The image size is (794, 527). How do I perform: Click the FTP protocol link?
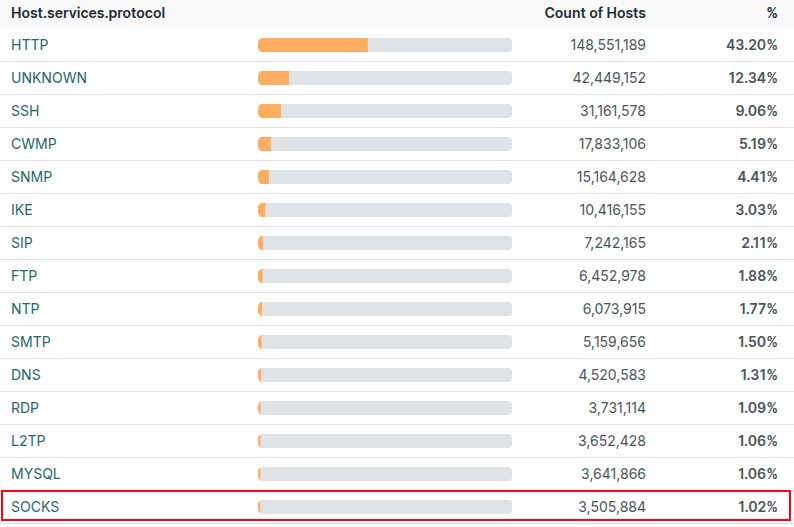(24, 276)
